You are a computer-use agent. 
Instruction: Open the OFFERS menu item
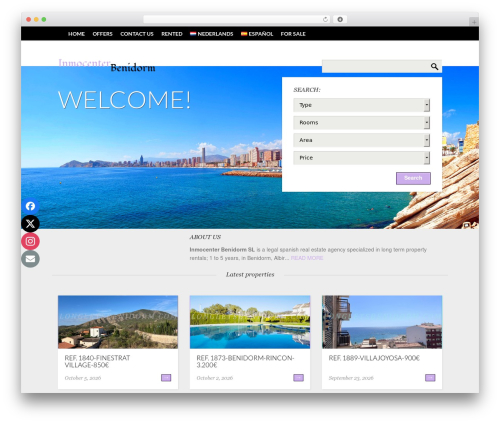click(x=102, y=34)
